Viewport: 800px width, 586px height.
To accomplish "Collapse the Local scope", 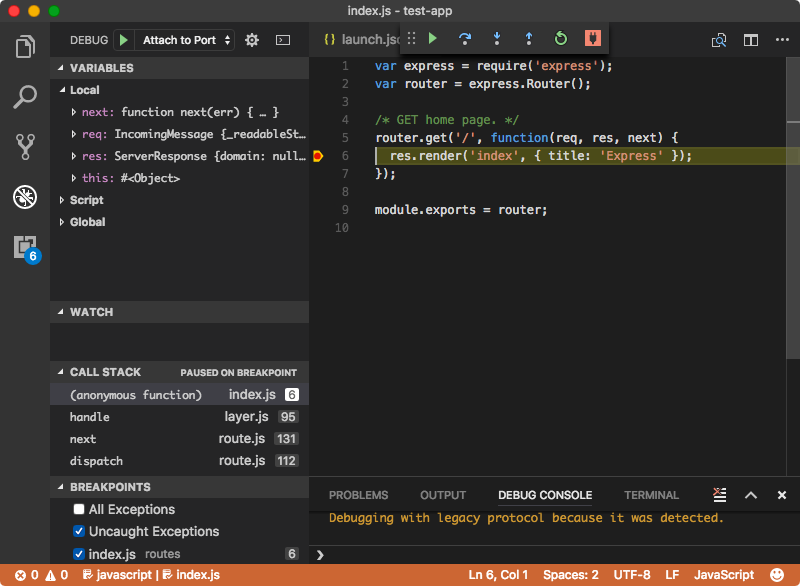I will 62,90.
